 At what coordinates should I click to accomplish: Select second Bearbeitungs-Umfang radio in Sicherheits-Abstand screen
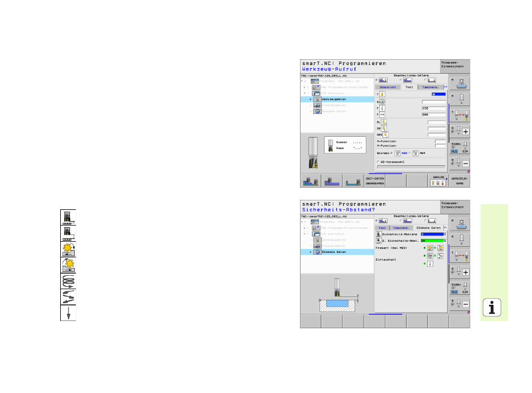[x=401, y=221]
